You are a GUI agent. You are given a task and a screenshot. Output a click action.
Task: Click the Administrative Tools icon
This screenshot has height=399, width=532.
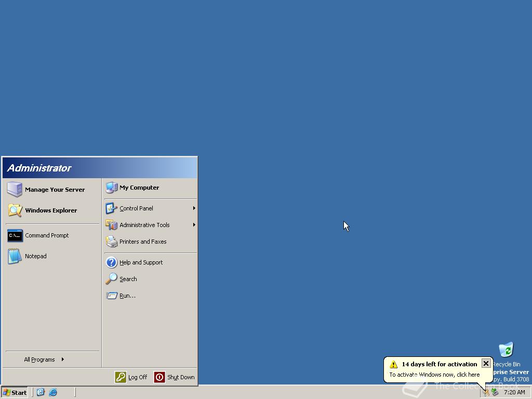tap(111, 225)
